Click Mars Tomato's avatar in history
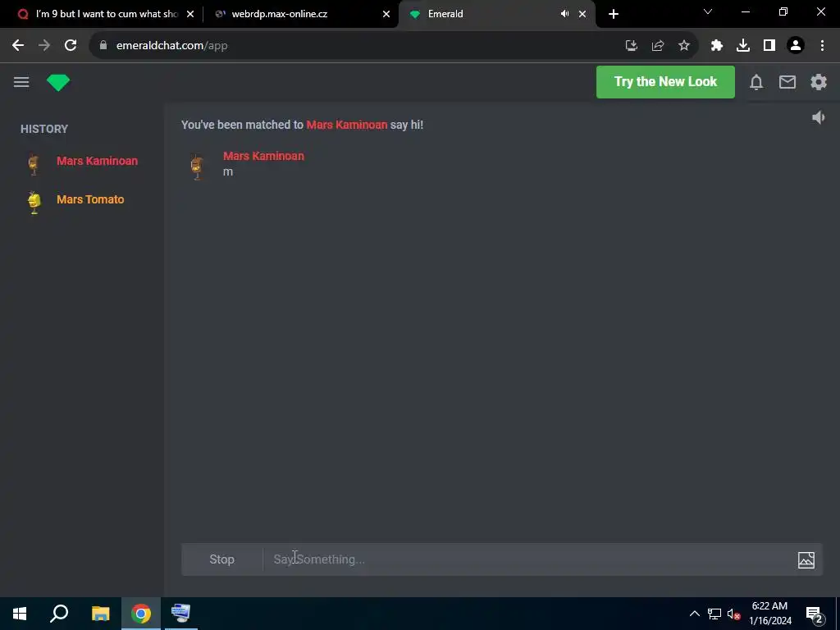The image size is (840, 630). (x=34, y=203)
